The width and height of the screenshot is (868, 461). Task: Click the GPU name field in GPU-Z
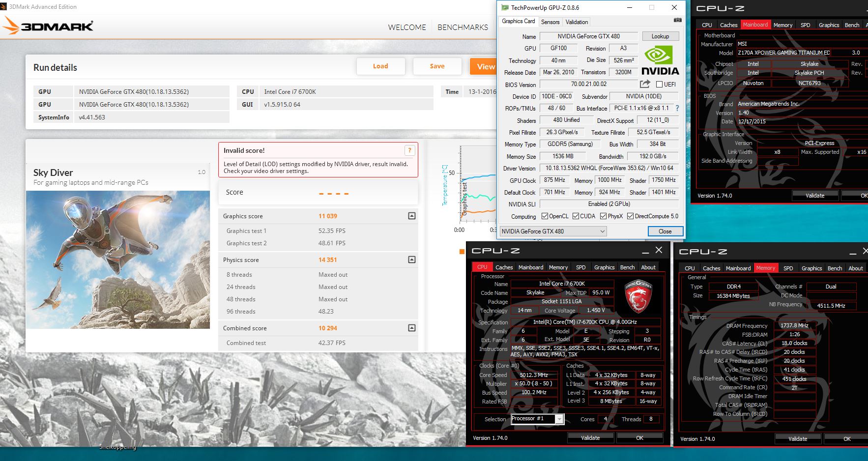589,36
